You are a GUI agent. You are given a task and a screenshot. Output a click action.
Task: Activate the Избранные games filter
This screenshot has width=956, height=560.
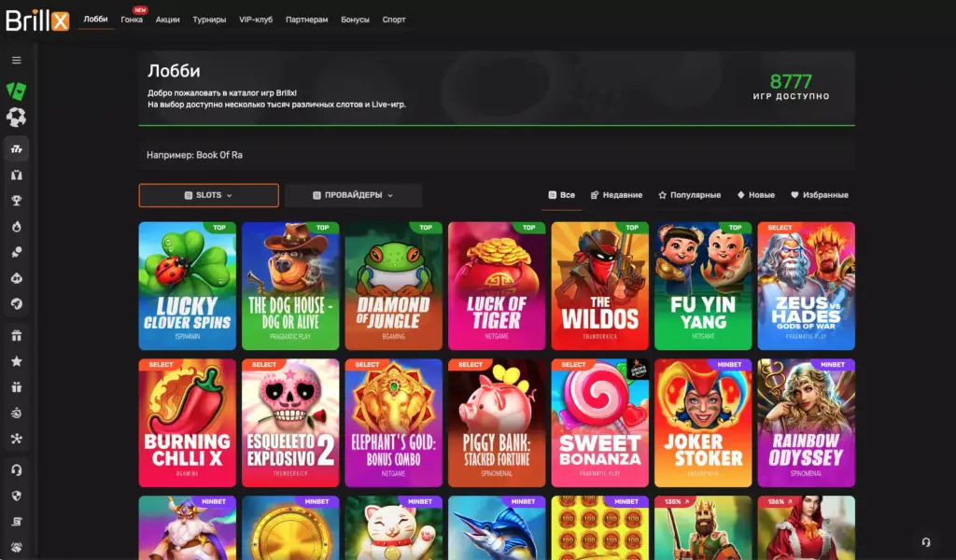coord(819,195)
